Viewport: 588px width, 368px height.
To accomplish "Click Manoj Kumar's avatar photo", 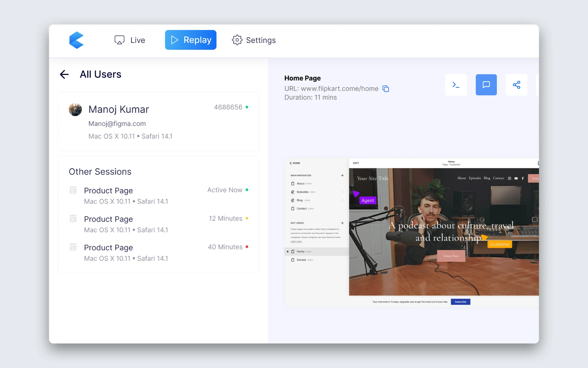I will [x=75, y=109].
